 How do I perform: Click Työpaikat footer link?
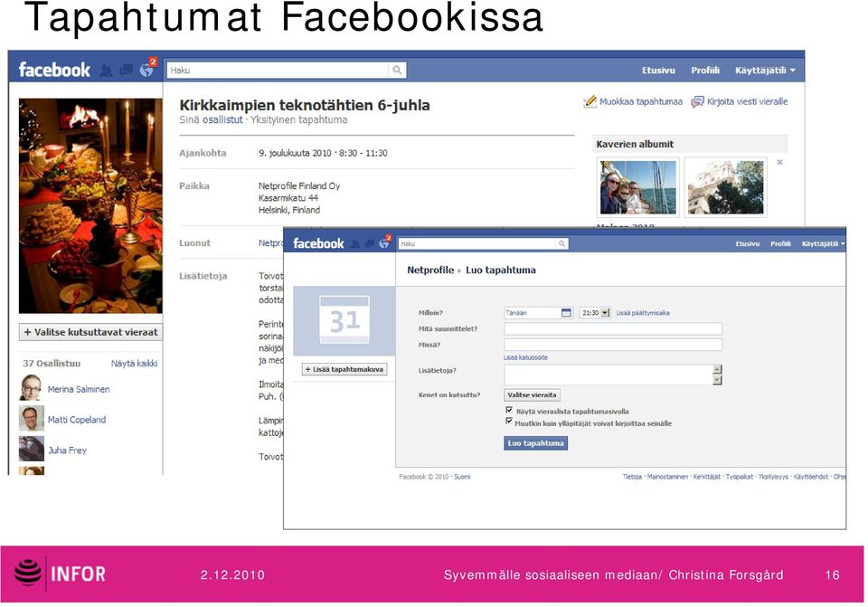[x=740, y=477]
